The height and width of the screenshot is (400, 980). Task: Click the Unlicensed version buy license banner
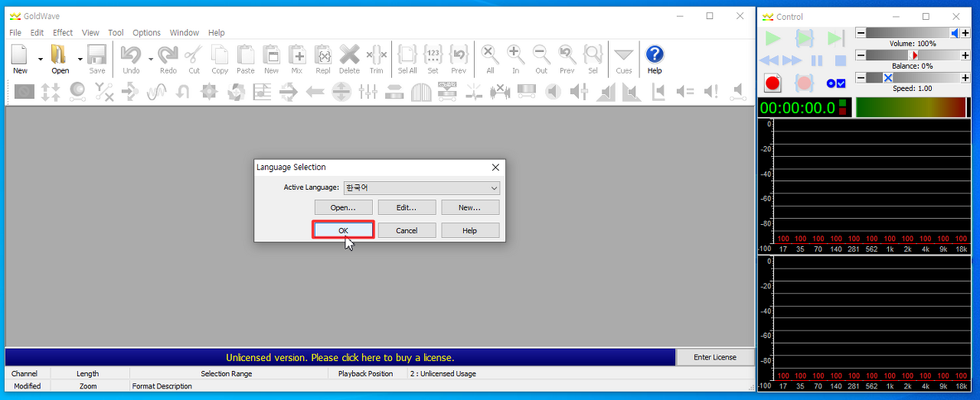[340, 357]
